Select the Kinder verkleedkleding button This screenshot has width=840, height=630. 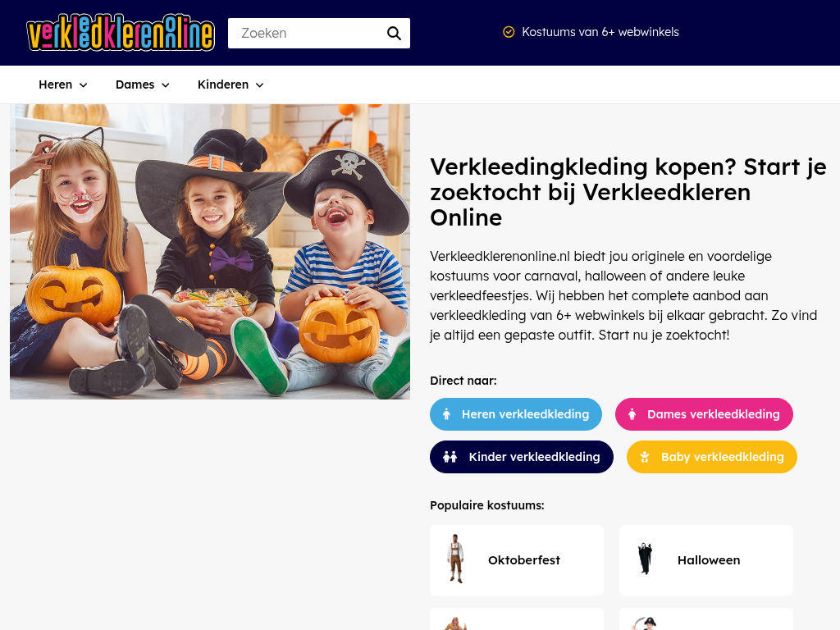(x=521, y=457)
